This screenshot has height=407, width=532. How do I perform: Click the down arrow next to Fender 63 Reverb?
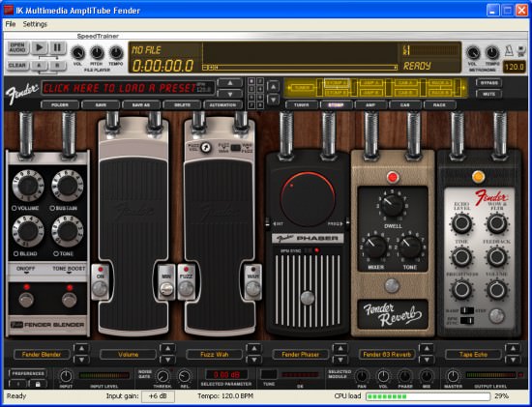point(427,360)
